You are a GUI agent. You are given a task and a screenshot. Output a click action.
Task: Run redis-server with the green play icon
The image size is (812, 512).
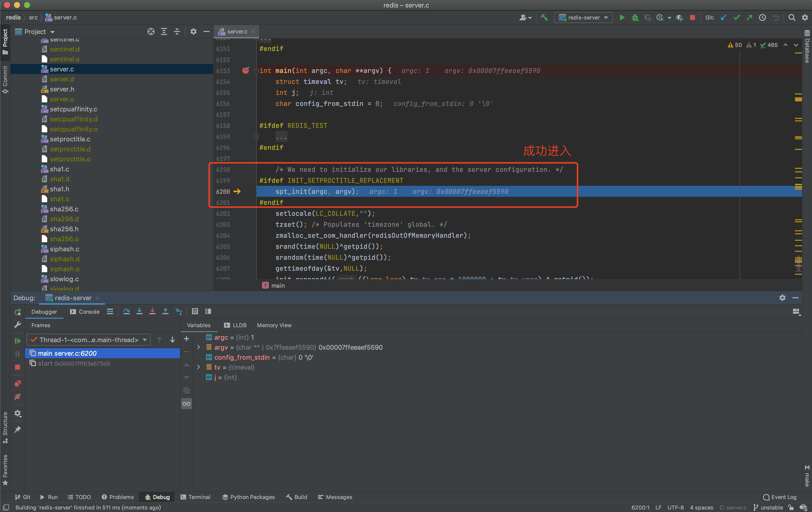(x=622, y=17)
